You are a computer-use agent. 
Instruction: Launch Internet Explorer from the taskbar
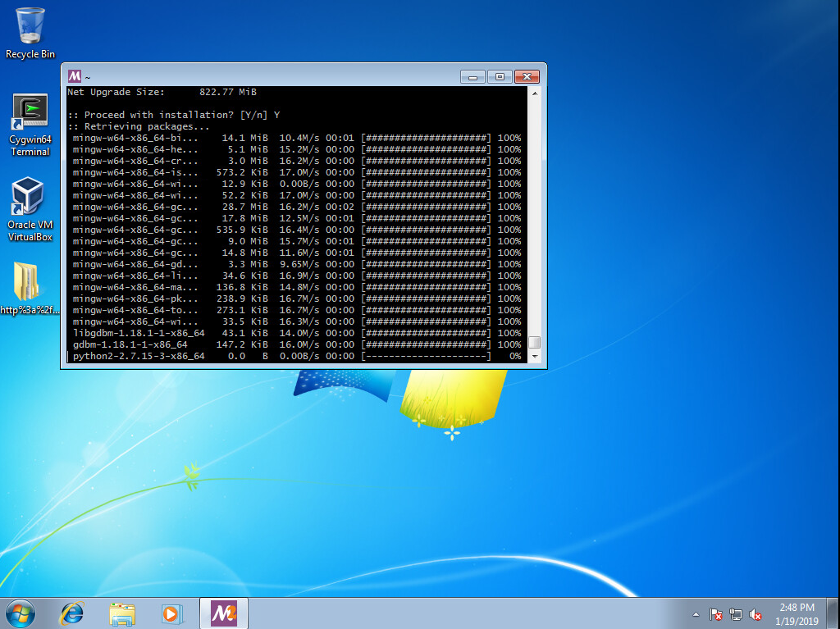(73, 613)
